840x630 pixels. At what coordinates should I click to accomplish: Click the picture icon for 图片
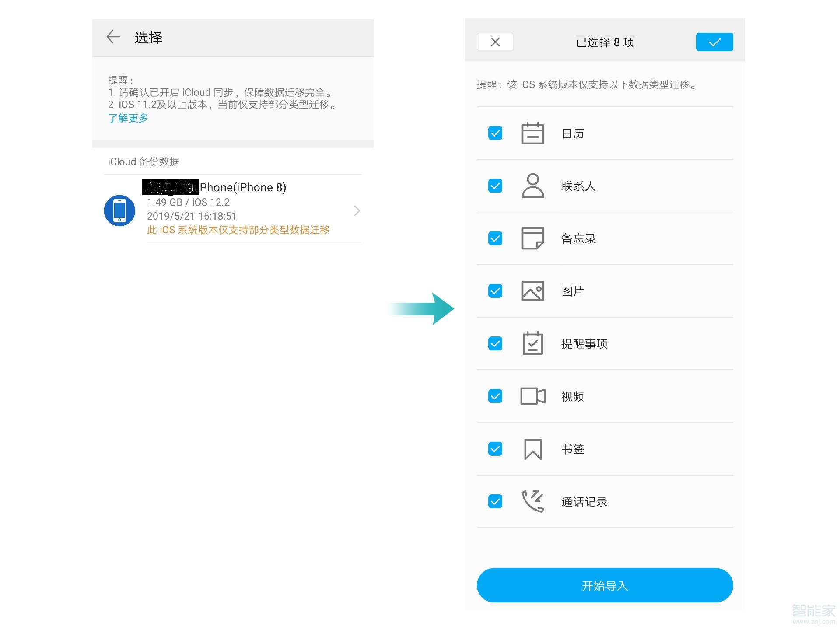533,291
